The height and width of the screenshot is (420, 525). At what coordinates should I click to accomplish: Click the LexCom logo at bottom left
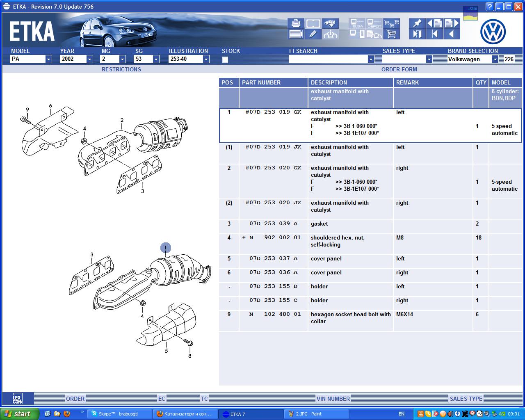click(x=18, y=398)
